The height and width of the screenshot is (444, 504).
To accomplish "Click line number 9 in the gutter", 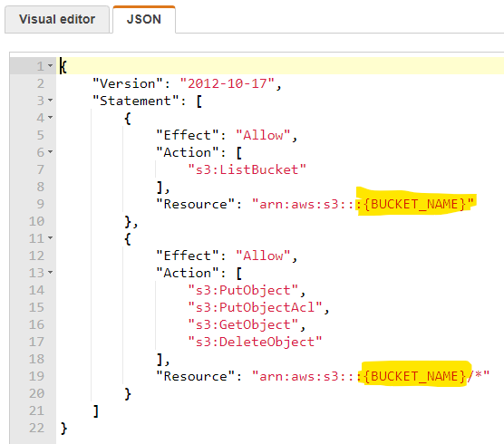I will tap(40, 204).
